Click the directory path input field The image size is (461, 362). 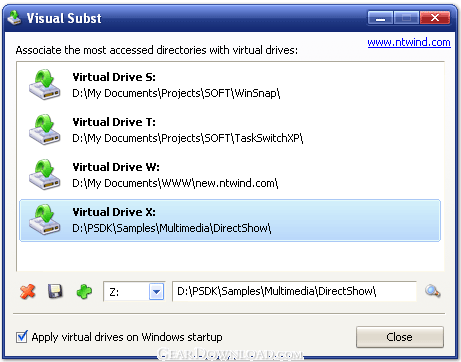point(294,291)
